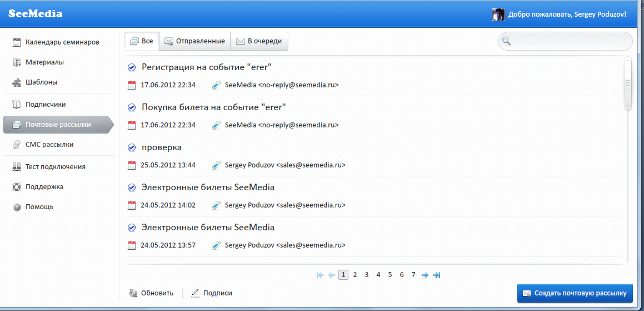644x311 pixels.
Task: Open Подписчики section
Action: [39, 105]
